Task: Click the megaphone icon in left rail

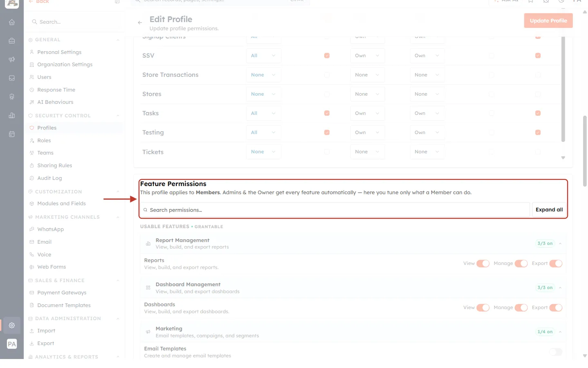Action: tap(12, 59)
